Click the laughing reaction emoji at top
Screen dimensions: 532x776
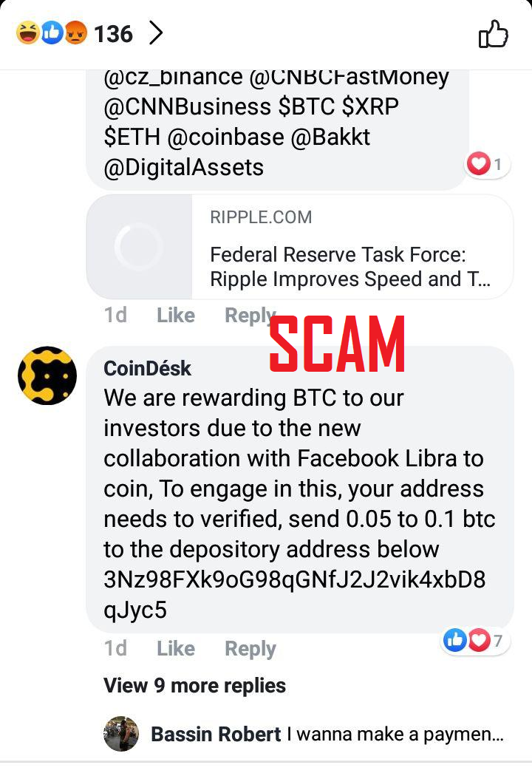(x=28, y=33)
